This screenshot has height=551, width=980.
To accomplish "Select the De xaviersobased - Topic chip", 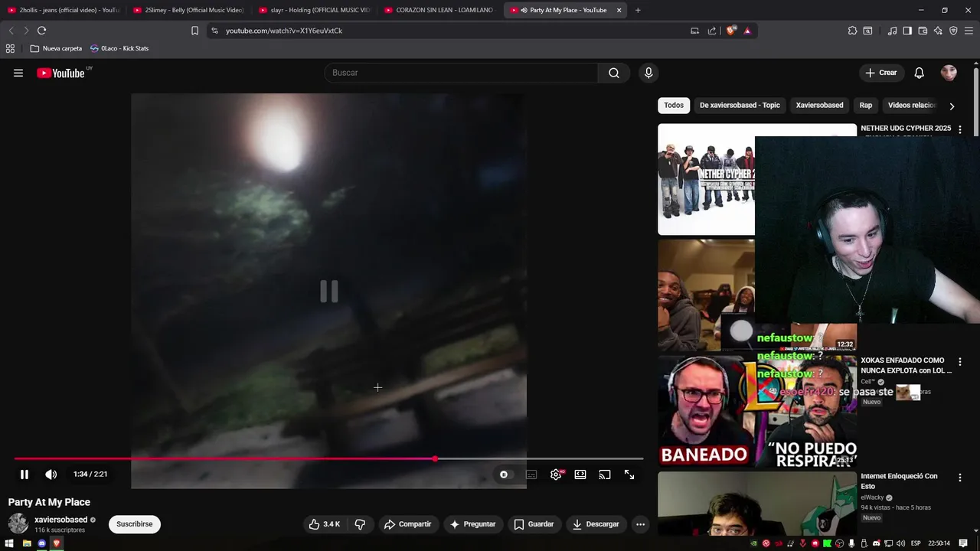I will [x=740, y=106].
